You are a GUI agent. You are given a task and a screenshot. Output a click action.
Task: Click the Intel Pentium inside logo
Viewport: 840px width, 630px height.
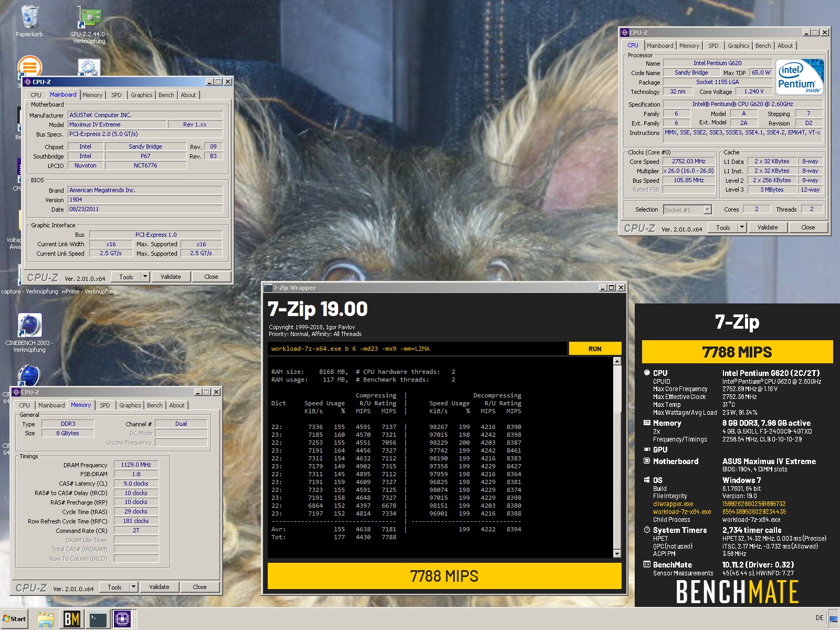pyautogui.click(x=800, y=77)
